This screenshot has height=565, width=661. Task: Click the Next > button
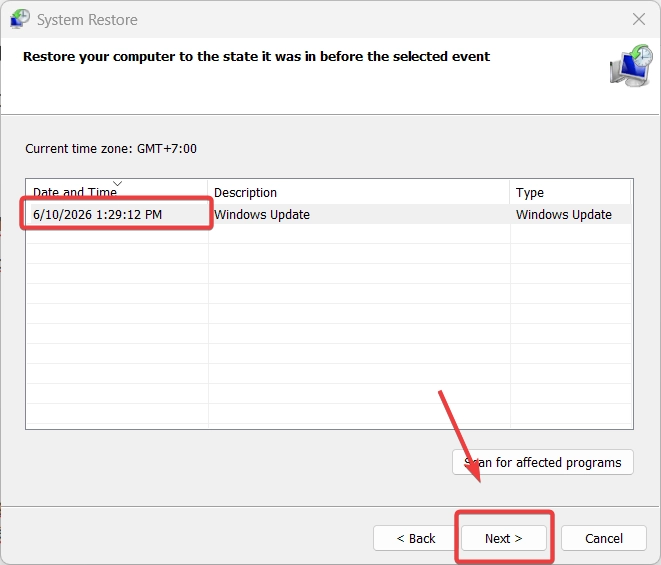[504, 538]
